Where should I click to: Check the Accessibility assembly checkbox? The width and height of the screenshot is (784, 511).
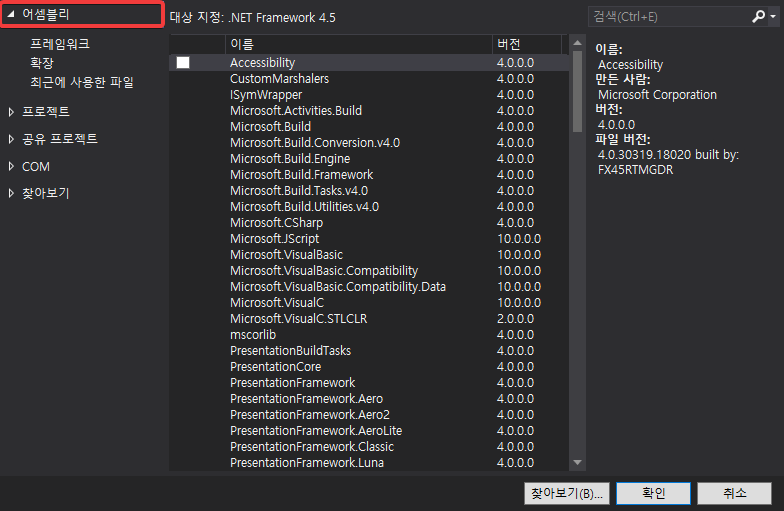point(183,62)
